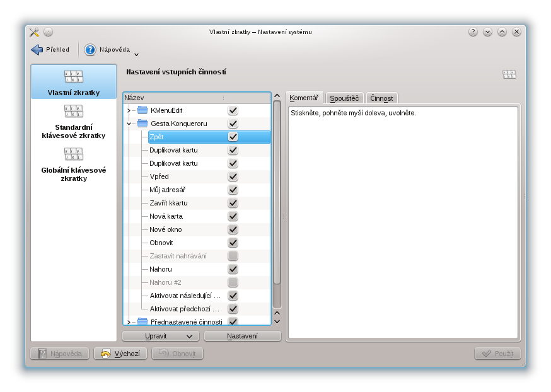
Task: Click the Nastavení button below the list
Action: tap(242, 336)
